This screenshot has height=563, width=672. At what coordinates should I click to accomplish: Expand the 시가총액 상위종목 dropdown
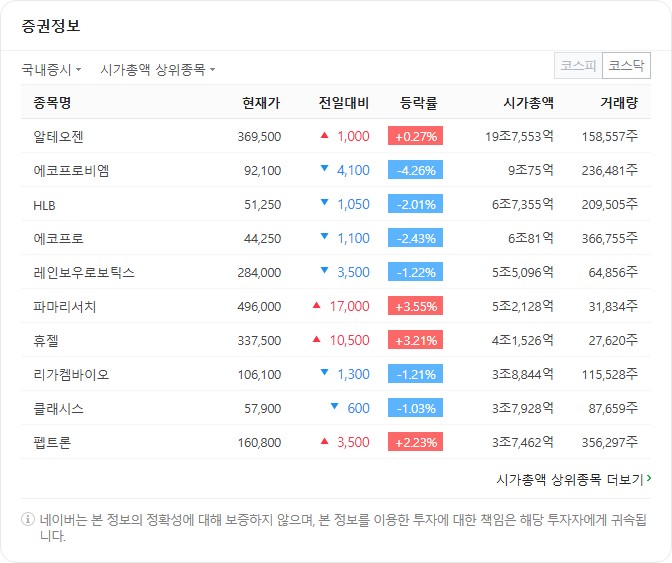click(x=157, y=70)
